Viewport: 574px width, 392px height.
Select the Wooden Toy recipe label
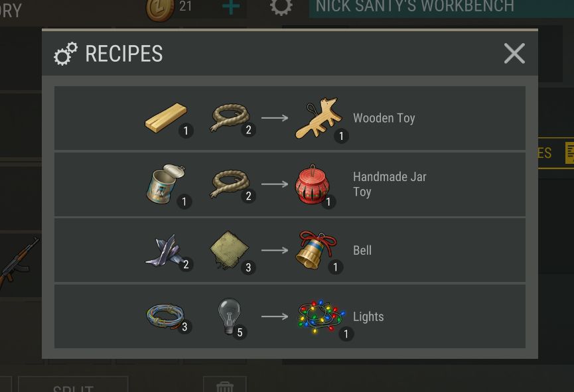384,118
